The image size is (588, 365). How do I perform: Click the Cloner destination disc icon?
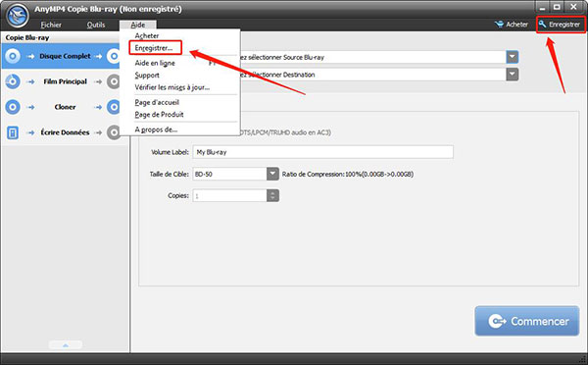(x=113, y=107)
